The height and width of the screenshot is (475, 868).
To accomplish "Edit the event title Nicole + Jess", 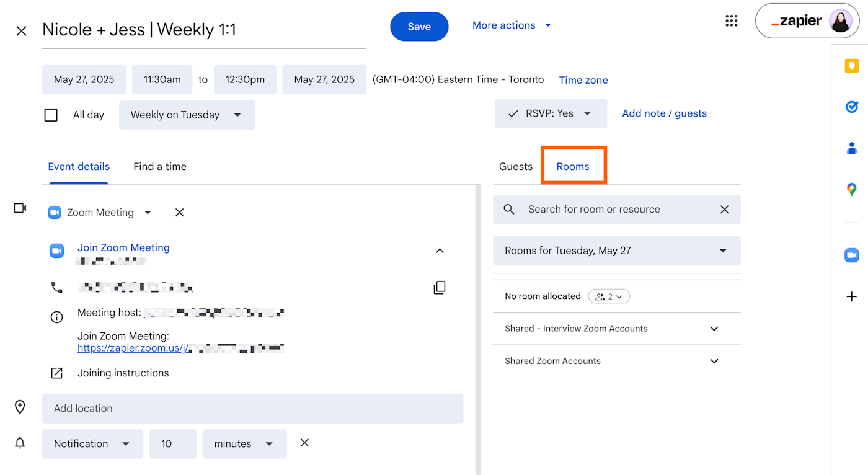I will click(204, 30).
